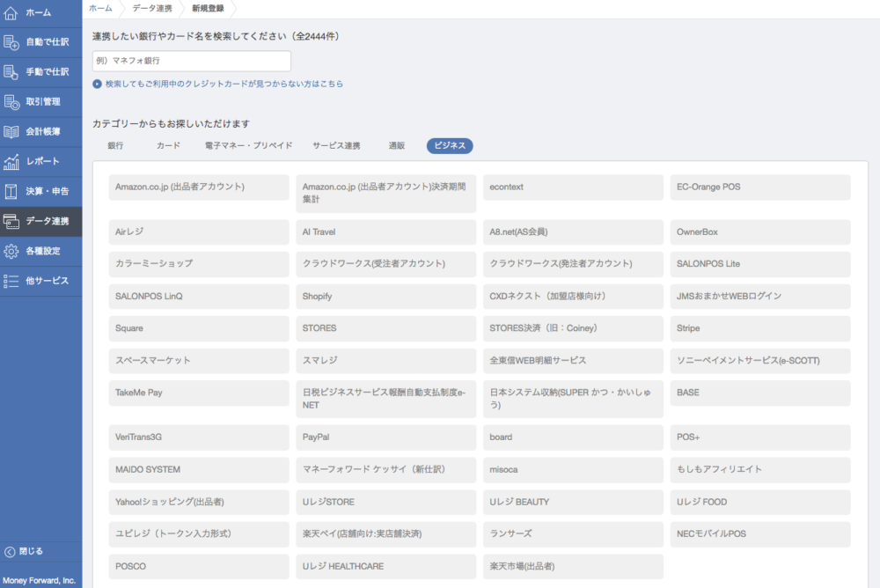Choose the misoca service
The height and width of the screenshot is (588, 880).
573,470
